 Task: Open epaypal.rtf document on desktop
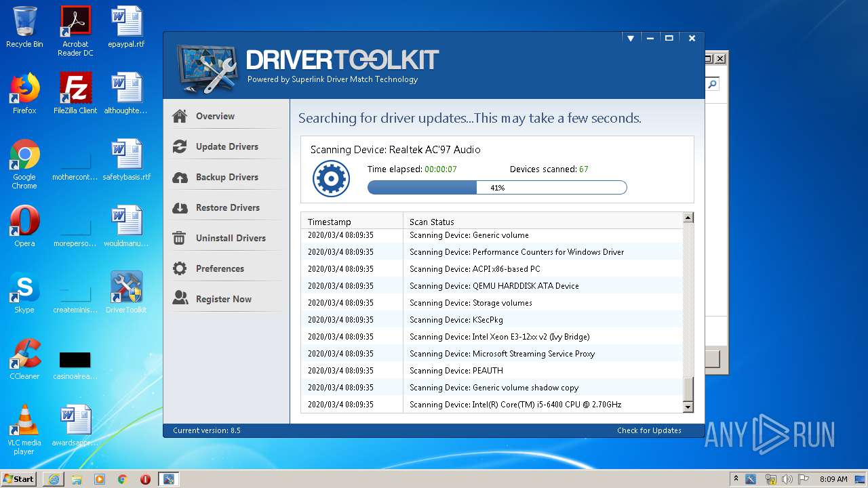click(127, 28)
